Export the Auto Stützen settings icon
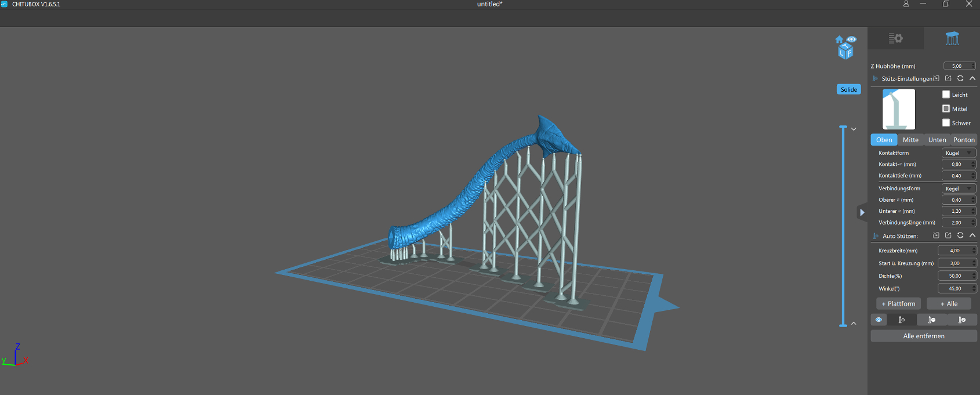980x395 pixels. pos(948,235)
